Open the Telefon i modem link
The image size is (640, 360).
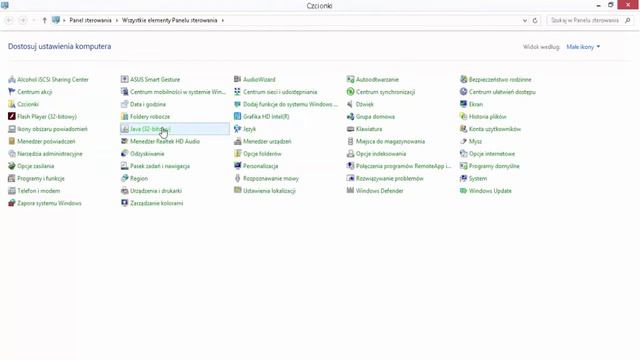pyautogui.click(x=38, y=191)
